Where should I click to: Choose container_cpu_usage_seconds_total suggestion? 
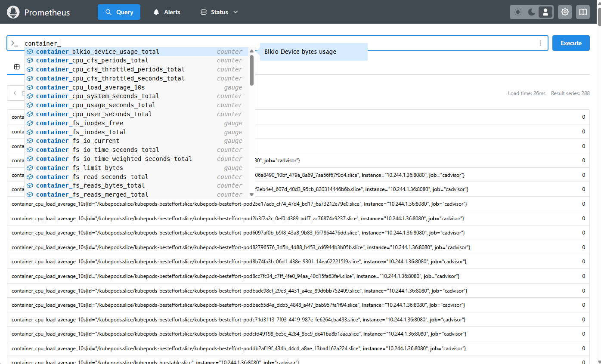pos(96,105)
